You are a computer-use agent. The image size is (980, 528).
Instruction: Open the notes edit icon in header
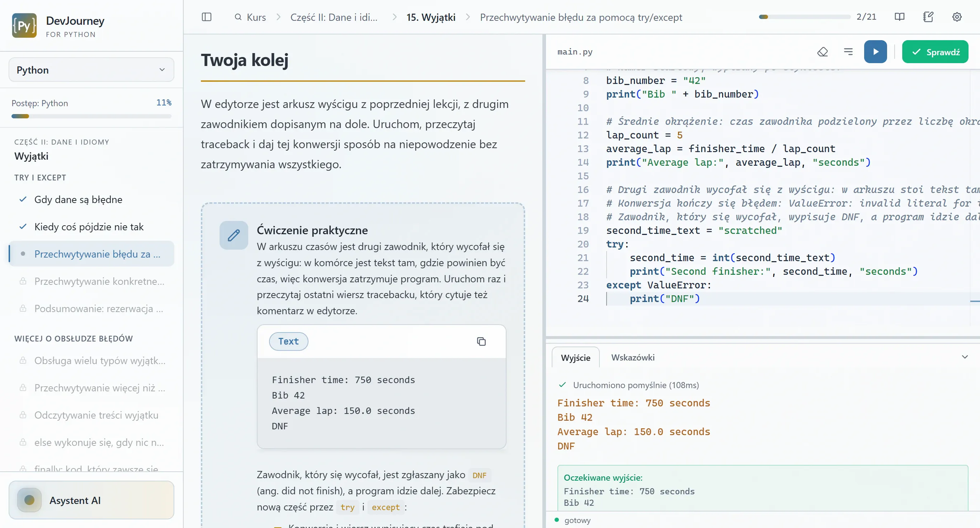pos(928,17)
